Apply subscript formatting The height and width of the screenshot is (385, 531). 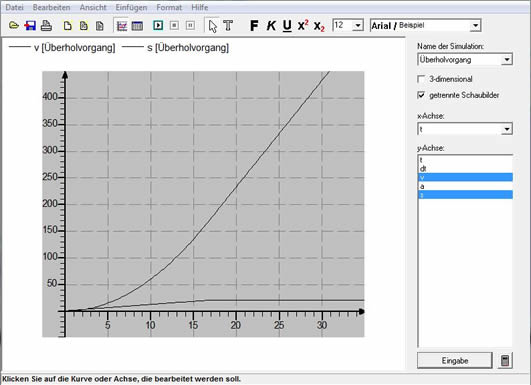319,26
